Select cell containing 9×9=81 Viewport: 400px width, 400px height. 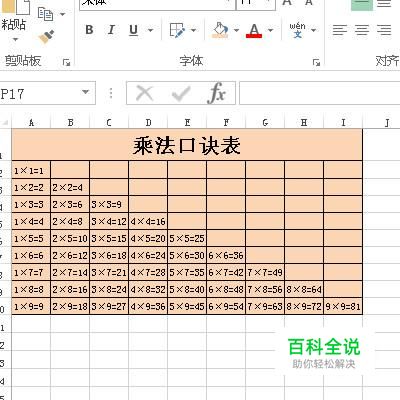343,306
